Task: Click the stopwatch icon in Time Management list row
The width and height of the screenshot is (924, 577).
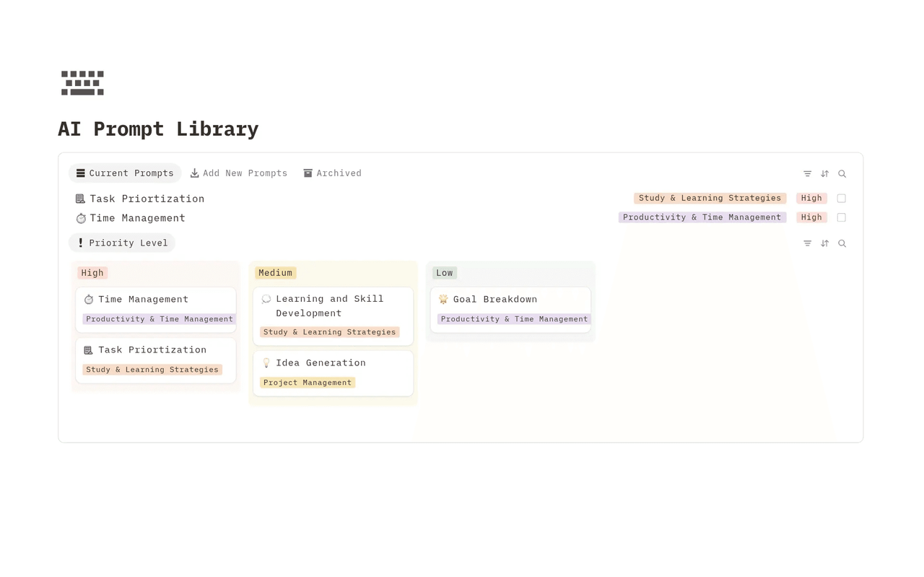Action: point(80,218)
